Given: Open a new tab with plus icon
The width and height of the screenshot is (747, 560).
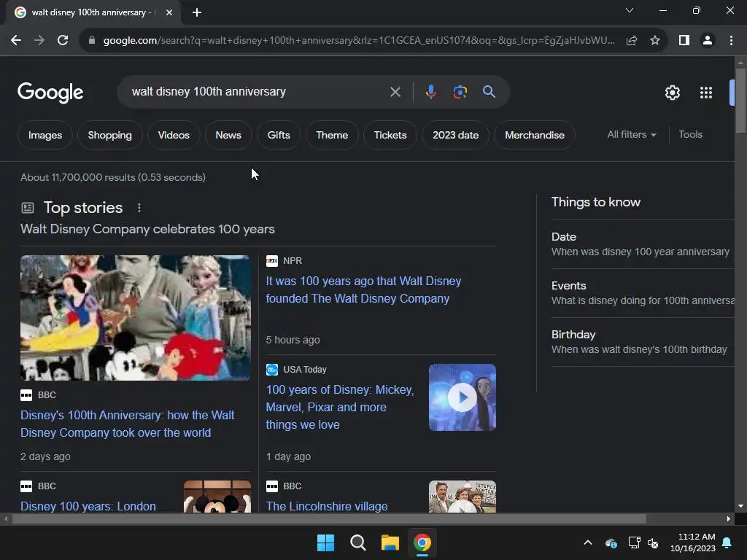Looking at the screenshot, I should [x=197, y=12].
